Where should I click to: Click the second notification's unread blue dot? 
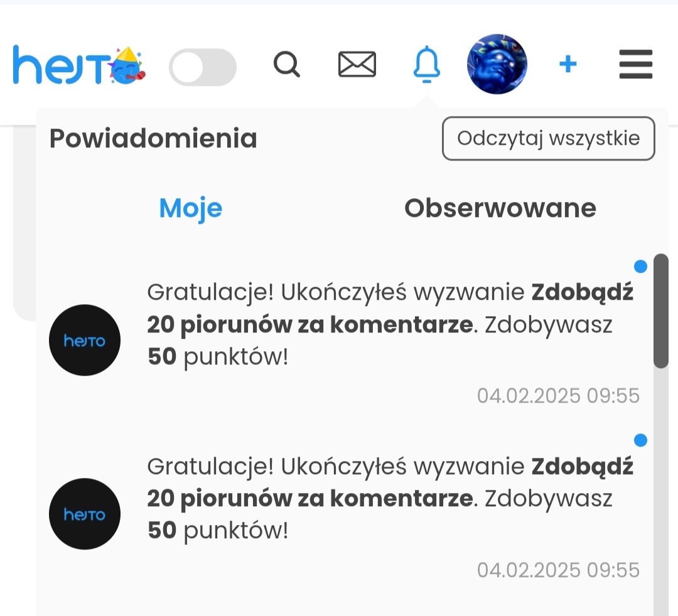pos(640,440)
